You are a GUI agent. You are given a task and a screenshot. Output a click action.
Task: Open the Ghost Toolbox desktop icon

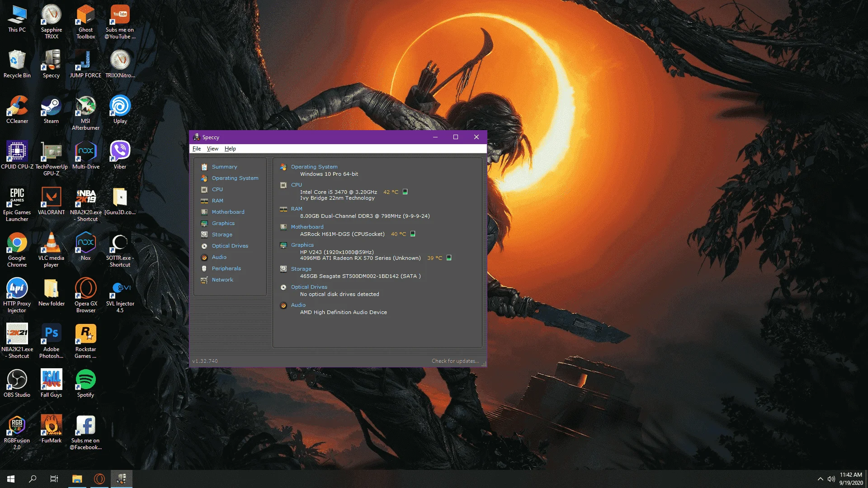(x=85, y=22)
